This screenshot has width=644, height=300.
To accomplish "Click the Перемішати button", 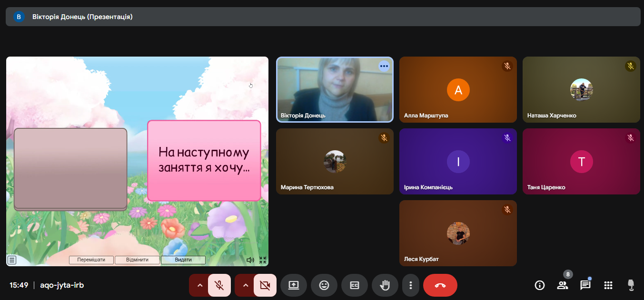I will [91, 260].
